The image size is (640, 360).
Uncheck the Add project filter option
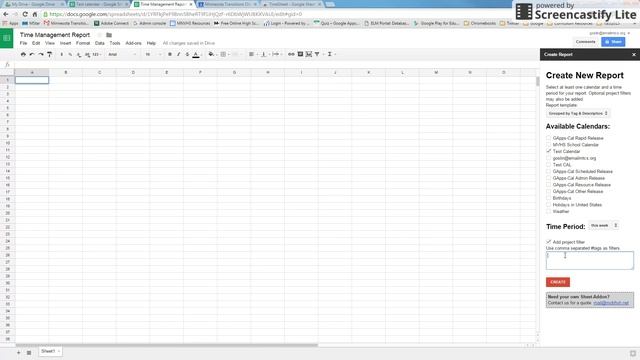click(x=549, y=242)
